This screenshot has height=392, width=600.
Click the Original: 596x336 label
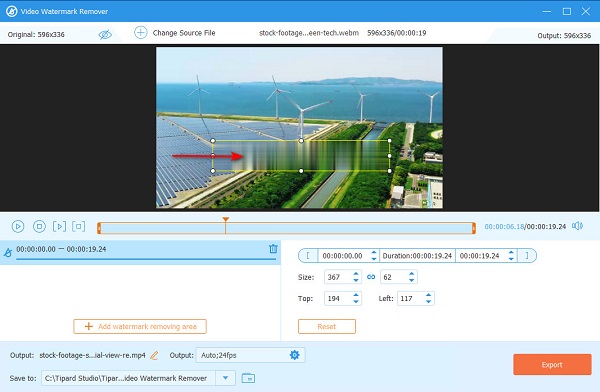tap(36, 34)
